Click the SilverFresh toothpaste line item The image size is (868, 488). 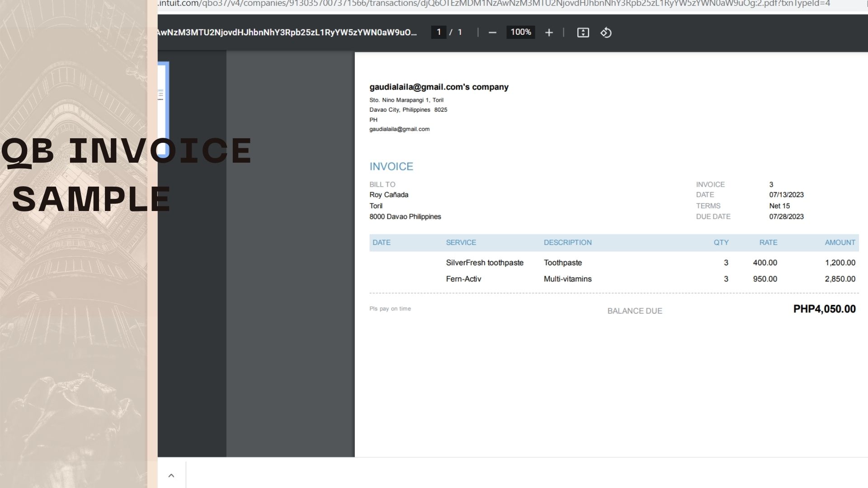[x=484, y=263]
